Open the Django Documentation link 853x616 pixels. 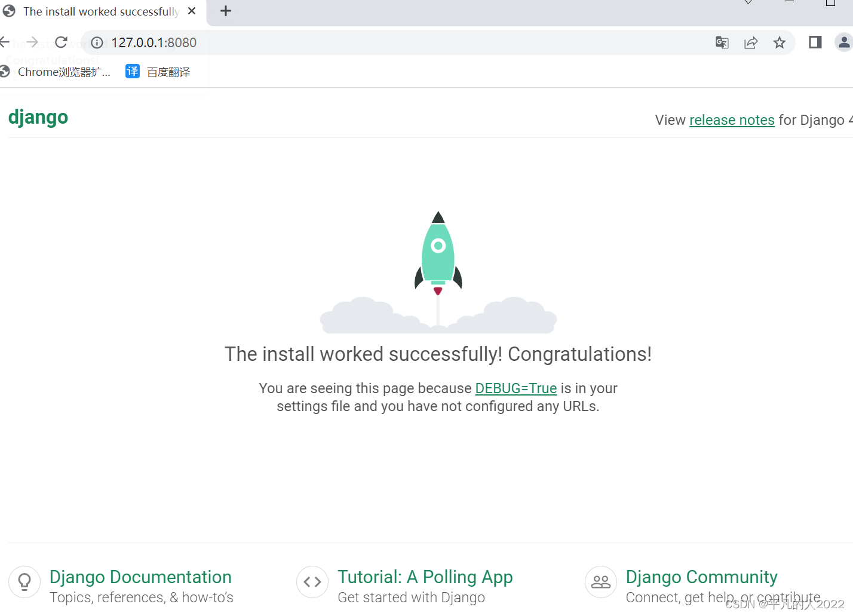click(x=140, y=577)
